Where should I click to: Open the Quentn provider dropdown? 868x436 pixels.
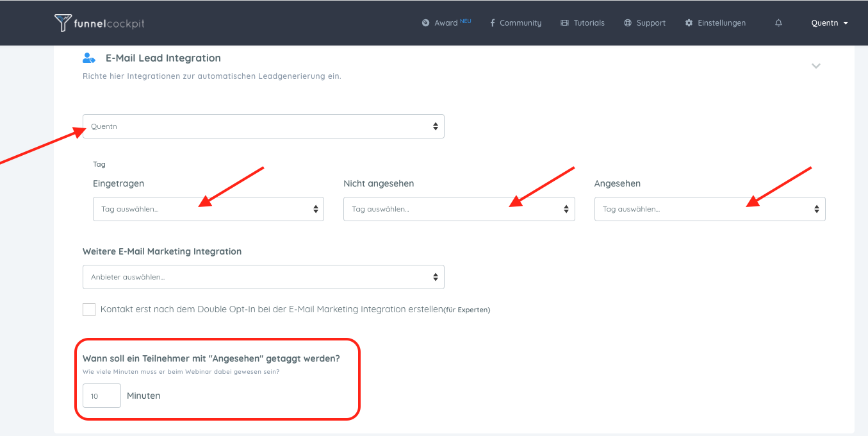point(263,126)
